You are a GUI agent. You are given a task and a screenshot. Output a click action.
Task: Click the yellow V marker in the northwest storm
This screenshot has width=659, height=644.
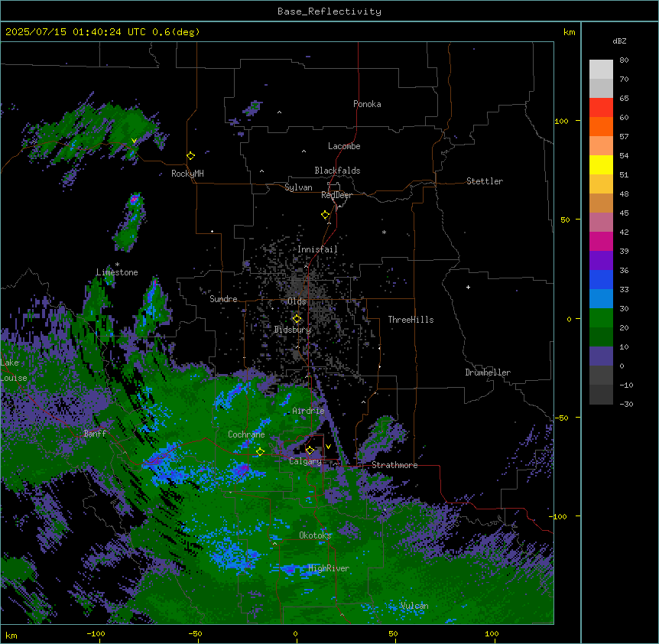pyautogui.click(x=134, y=141)
